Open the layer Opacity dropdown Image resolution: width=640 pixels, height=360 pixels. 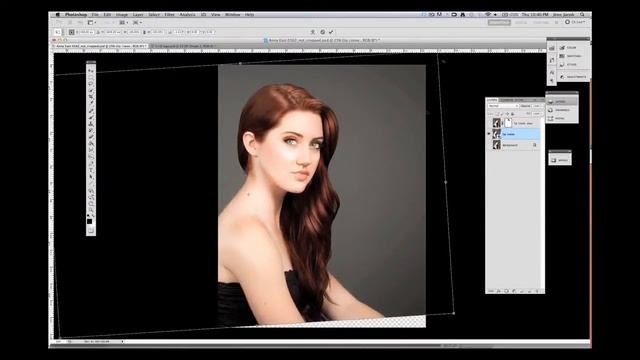coord(536,106)
